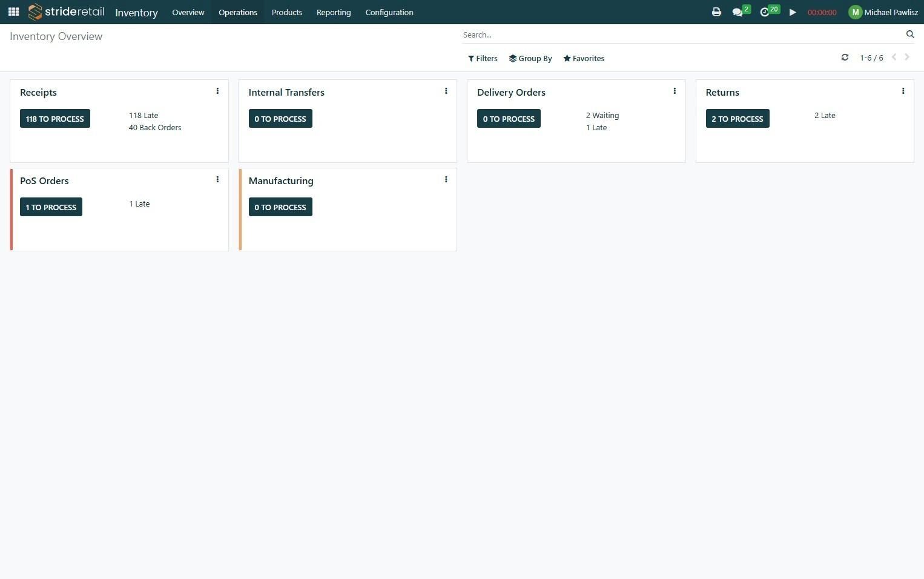Viewport: 924px width, 579px height.
Task: Click 0 To Process in Internal Transfers
Action: tap(280, 119)
